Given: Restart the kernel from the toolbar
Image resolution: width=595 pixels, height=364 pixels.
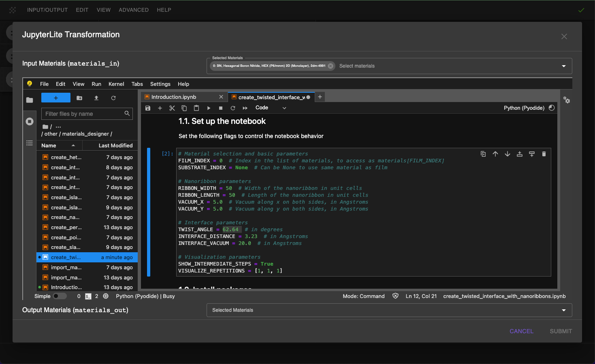Looking at the screenshot, I should click(233, 108).
